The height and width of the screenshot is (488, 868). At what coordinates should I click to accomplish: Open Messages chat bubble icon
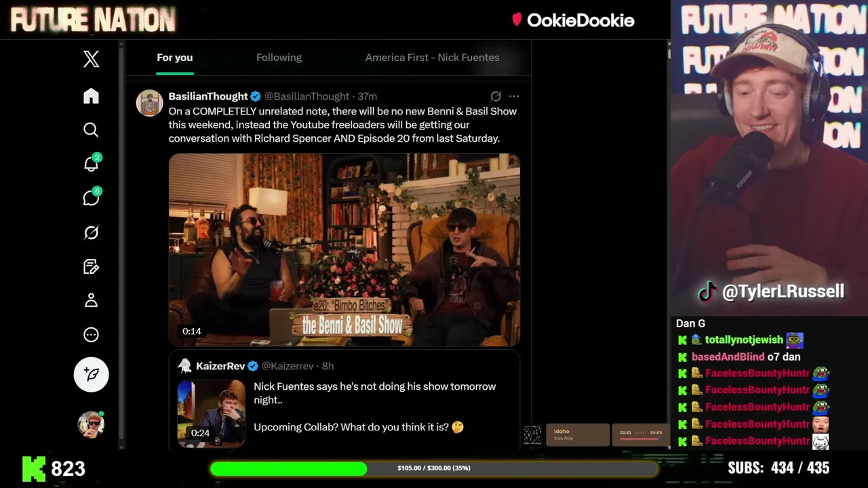coord(91,197)
